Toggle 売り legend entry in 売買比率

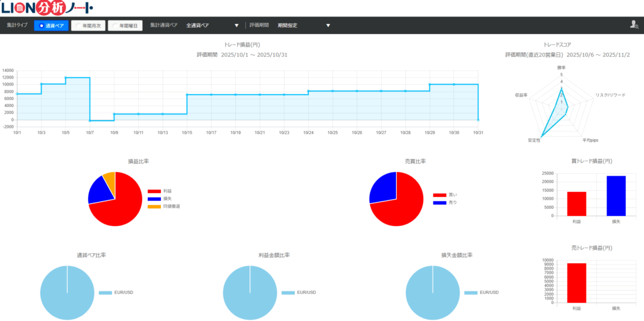point(440,203)
